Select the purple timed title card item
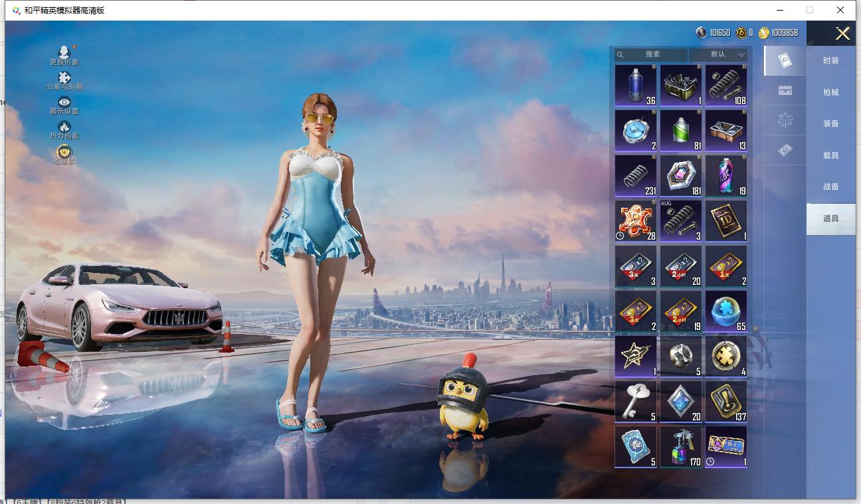This screenshot has width=861, height=504. pyautogui.click(x=726, y=447)
